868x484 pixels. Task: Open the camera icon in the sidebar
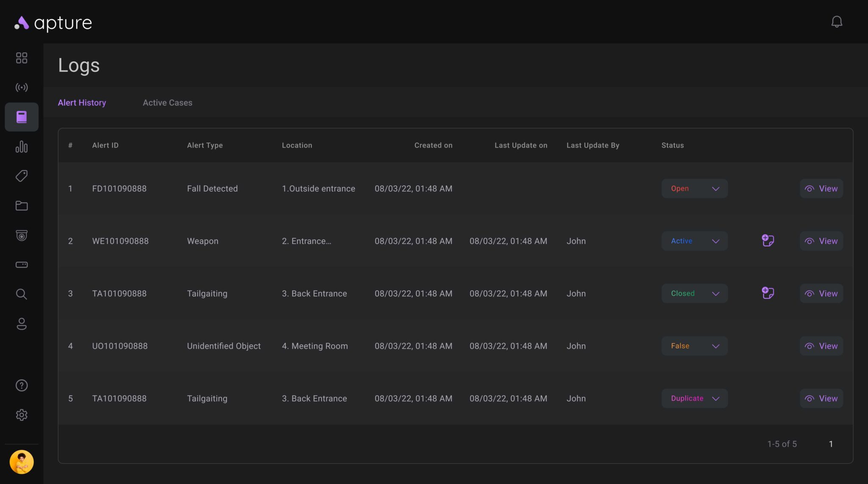click(x=22, y=235)
